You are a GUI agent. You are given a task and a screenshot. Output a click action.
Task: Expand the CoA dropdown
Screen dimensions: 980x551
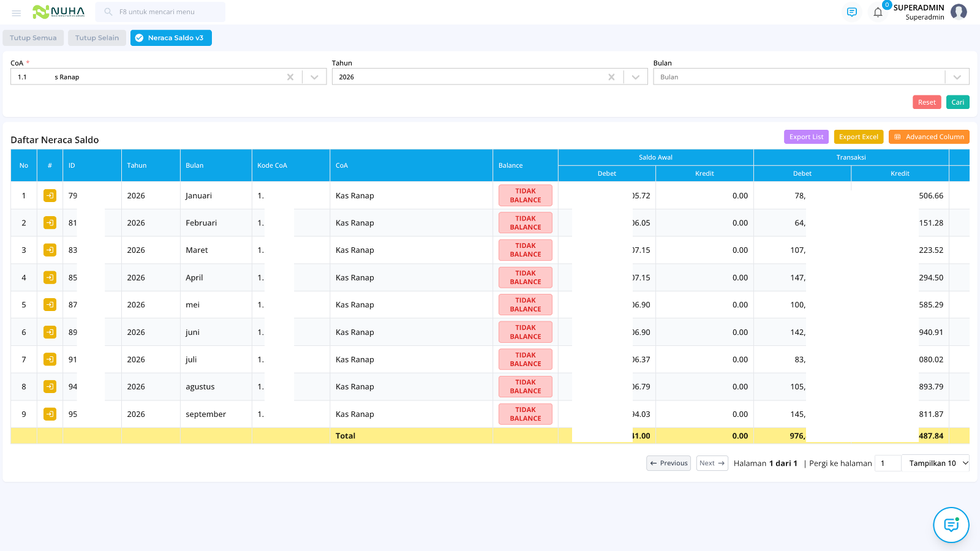pyautogui.click(x=314, y=77)
